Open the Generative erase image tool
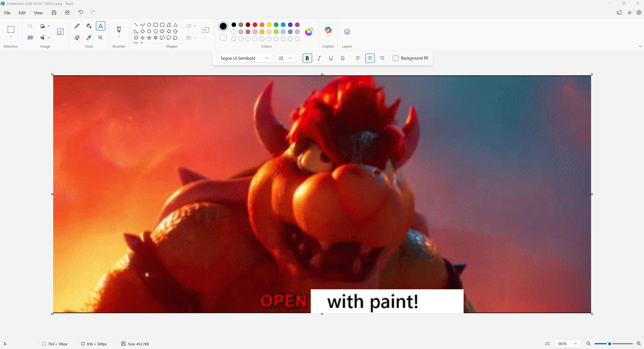This screenshot has width=644, height=349. tap(60, 32)
